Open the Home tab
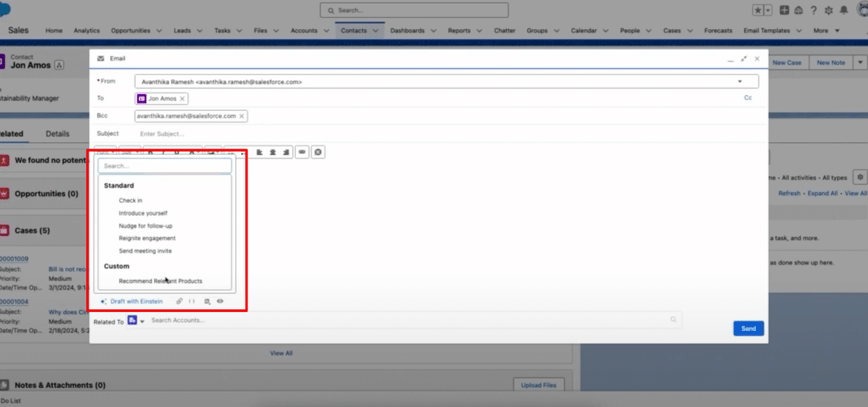 tap(54, 31)
